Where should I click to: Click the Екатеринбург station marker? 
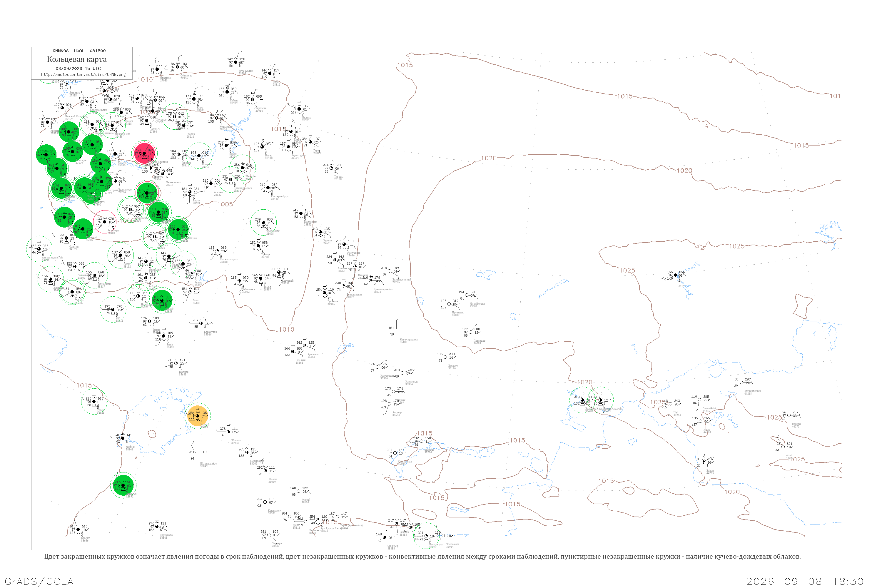[268, 188]
